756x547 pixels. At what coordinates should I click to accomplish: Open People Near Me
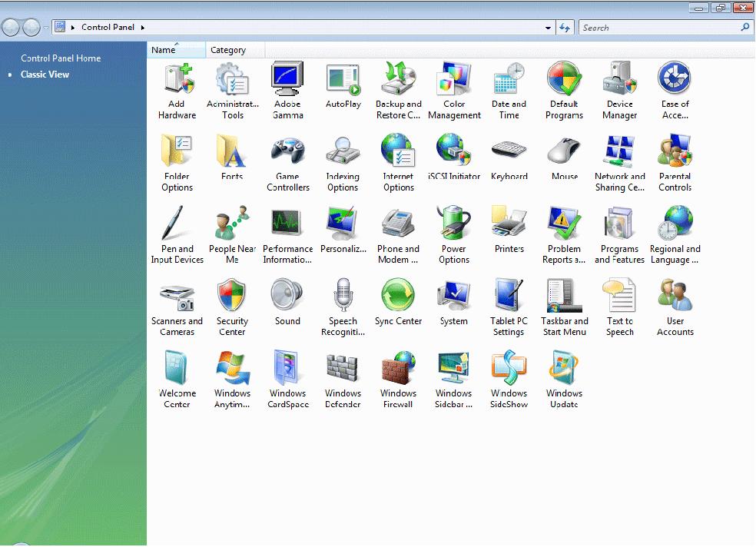pos(232,235)
